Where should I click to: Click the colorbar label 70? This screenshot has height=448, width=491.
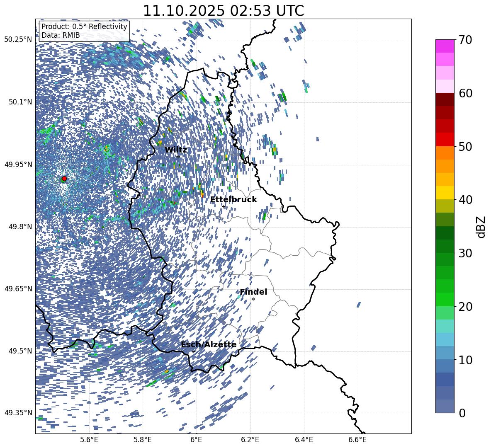[465, 40]
